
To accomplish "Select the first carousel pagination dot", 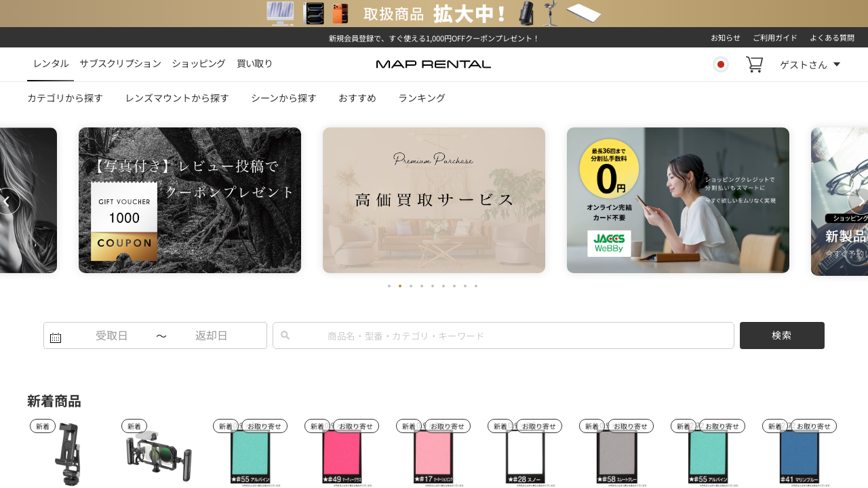I will (389, 286).
